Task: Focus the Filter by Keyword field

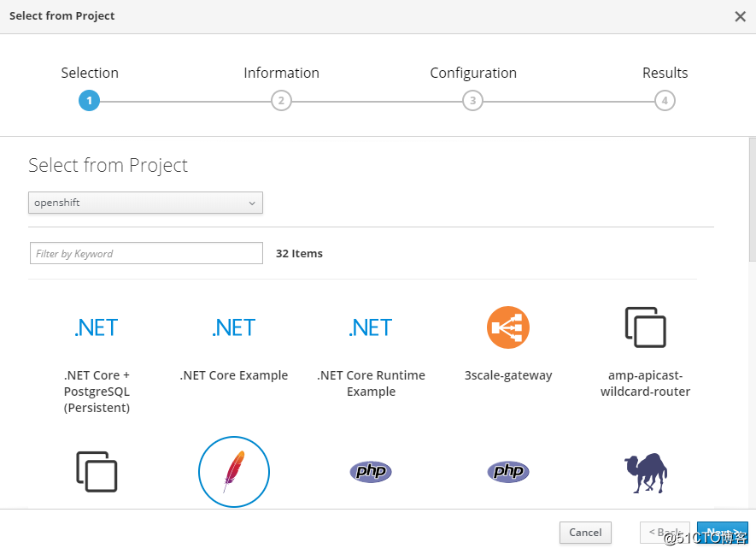Action: (146, 253)
